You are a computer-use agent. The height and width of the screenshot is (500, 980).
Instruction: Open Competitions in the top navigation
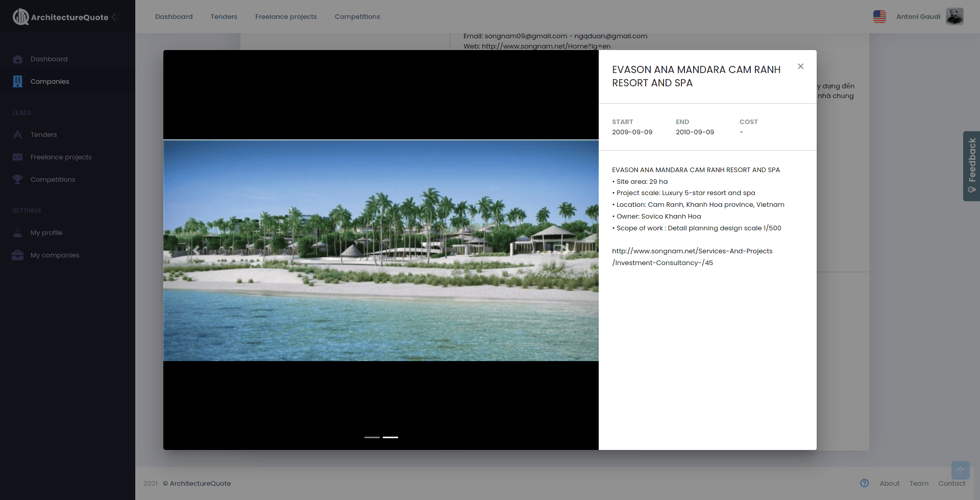357,17
